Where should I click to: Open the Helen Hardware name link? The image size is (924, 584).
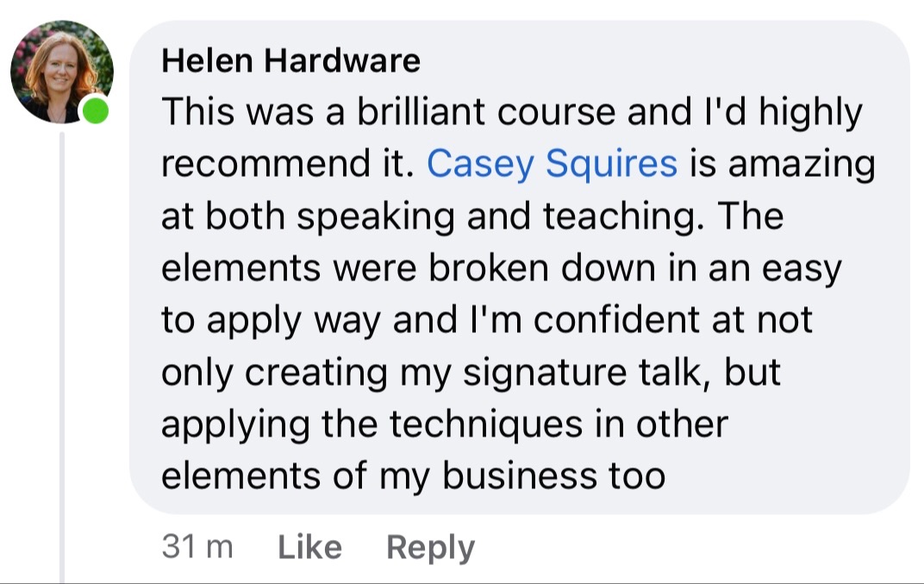(291, 60)
